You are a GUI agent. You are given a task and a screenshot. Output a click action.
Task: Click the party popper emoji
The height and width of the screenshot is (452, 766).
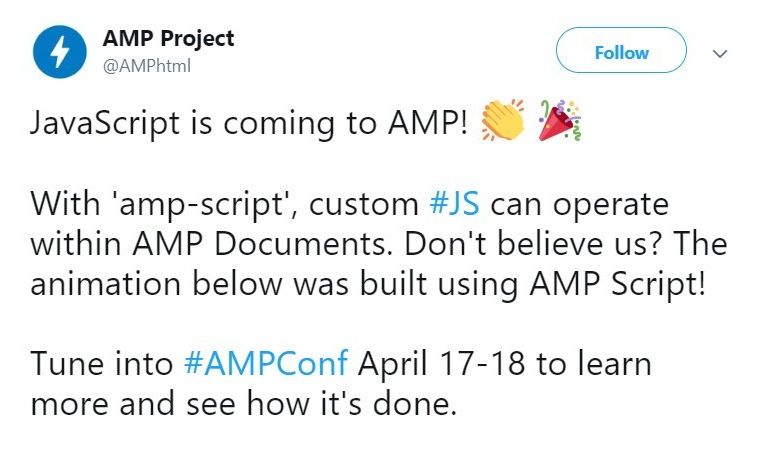pyautogui.click(x=560, y=122)
